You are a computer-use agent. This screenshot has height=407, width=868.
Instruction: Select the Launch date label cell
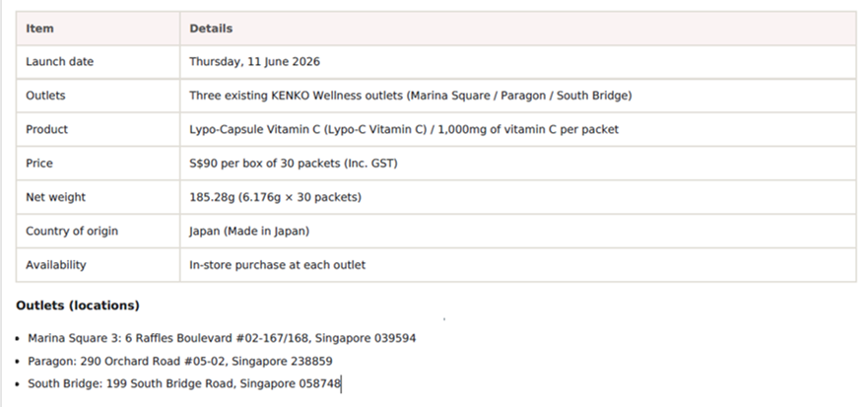pyautogui.click(x=98, y=62)
